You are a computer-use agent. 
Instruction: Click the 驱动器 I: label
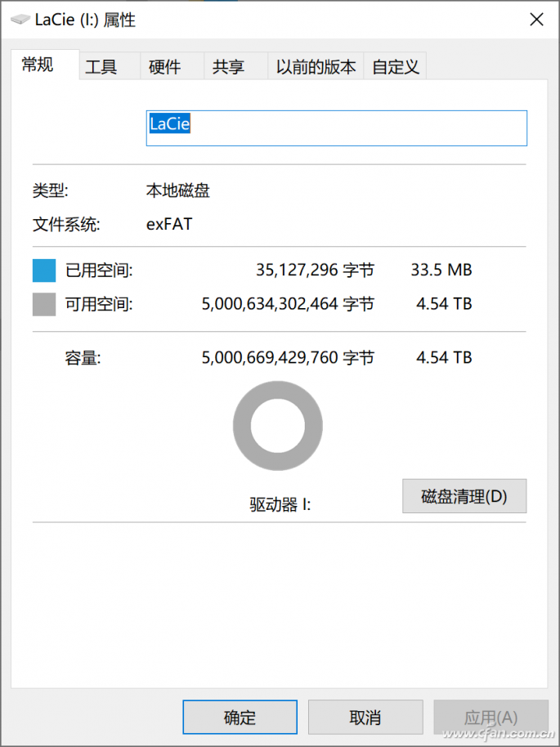coord(280,504)
